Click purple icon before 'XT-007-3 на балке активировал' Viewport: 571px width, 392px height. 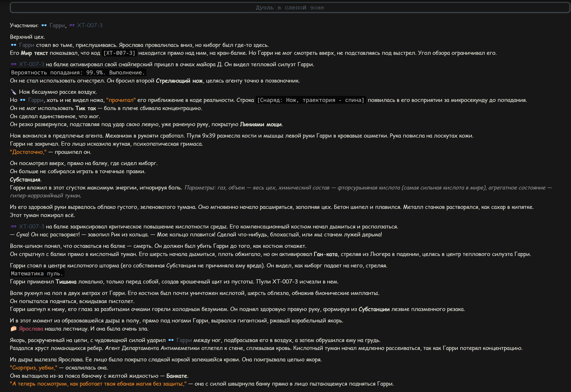[13, 64]
